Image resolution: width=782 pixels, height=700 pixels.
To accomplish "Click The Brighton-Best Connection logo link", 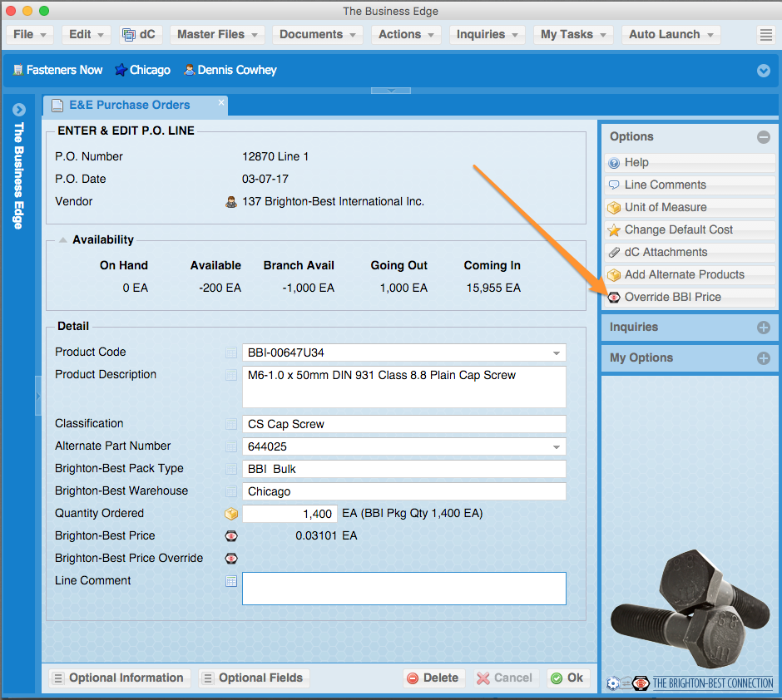I will tap(690, 683).
